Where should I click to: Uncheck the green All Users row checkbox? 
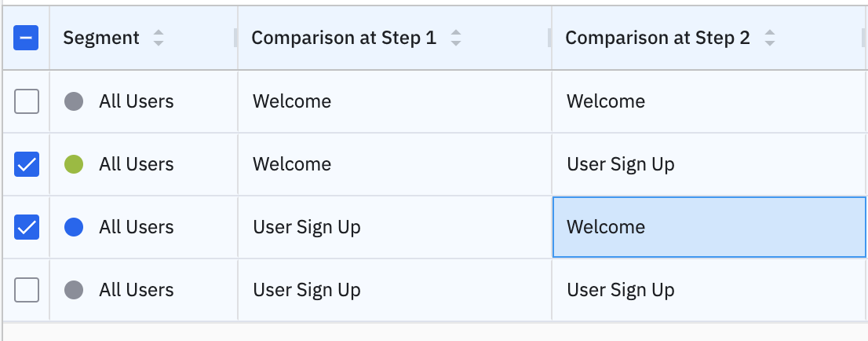(26, 164)
